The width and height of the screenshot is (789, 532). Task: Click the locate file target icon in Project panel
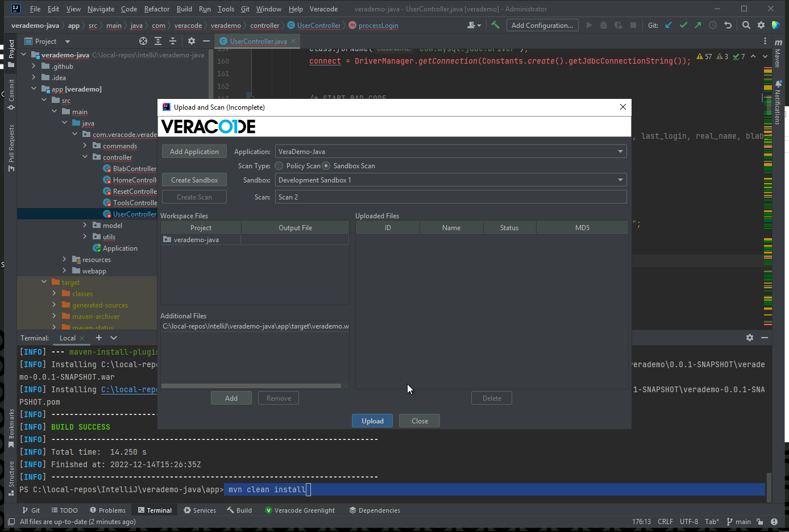[x=143, y=41]
